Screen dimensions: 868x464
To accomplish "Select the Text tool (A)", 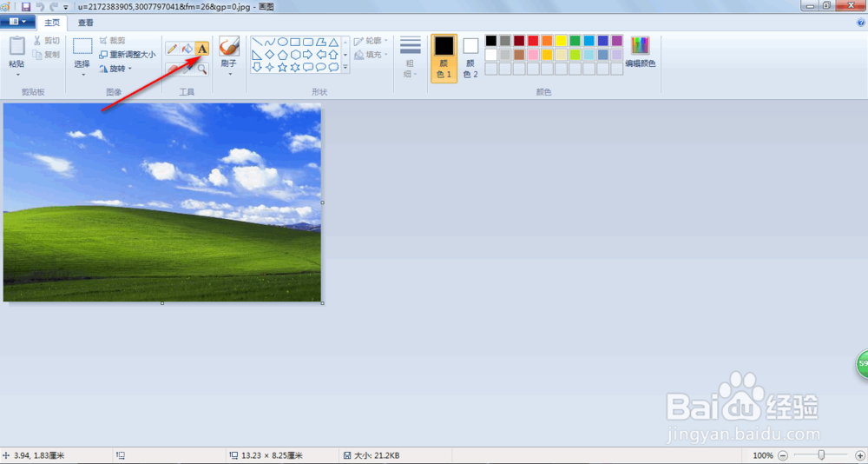I will (x=202, y=49).
